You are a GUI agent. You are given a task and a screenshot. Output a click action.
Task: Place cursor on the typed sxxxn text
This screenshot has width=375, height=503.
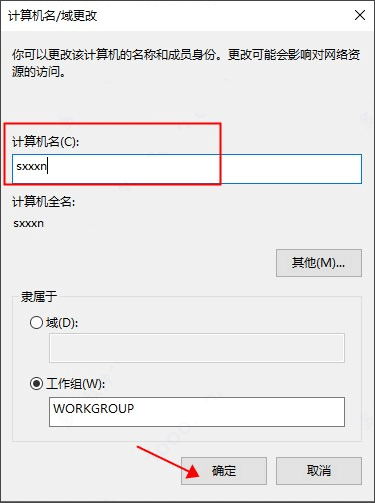[x=32, y=166]
